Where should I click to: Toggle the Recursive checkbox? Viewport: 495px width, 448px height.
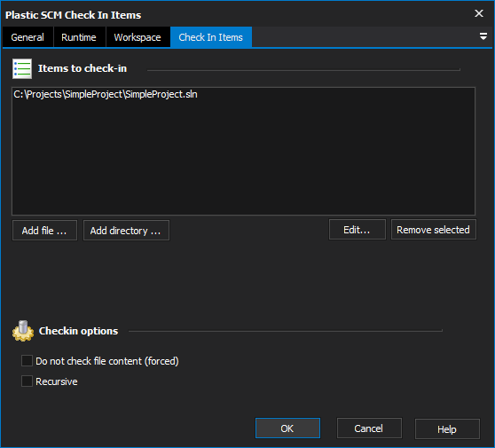coord(27,381)
